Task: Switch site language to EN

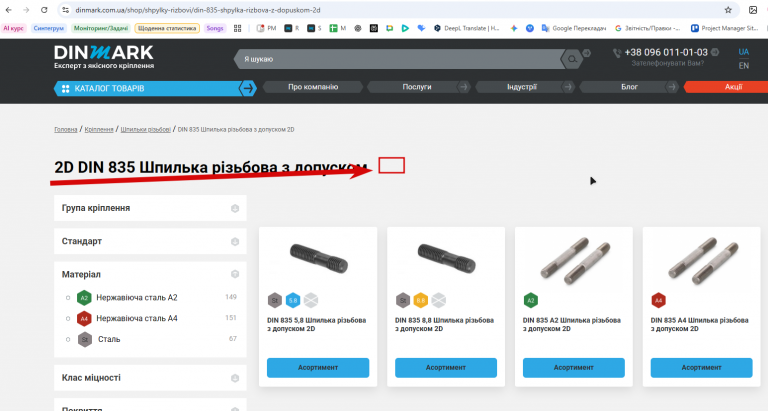Action: (x=744, y=66)
